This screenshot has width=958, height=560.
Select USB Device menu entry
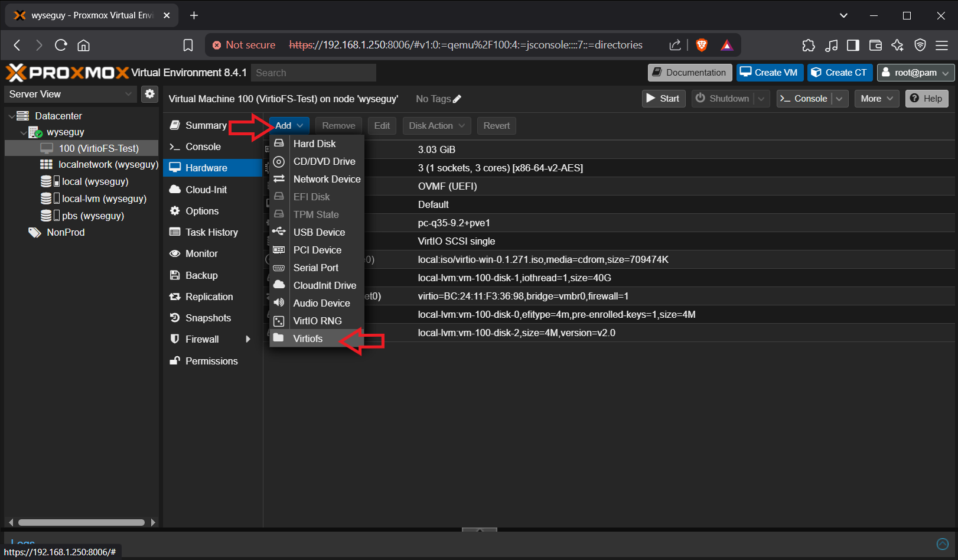coord(317,232)
